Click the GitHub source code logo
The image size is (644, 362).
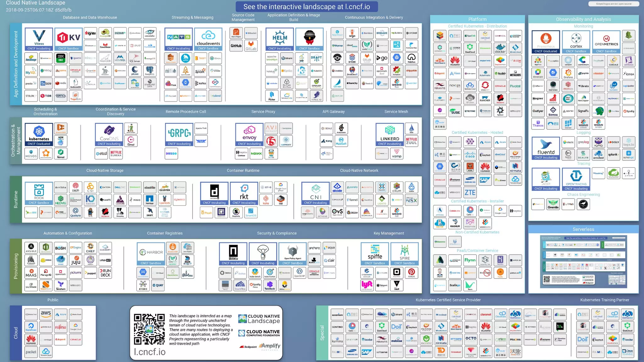point(236,46)
